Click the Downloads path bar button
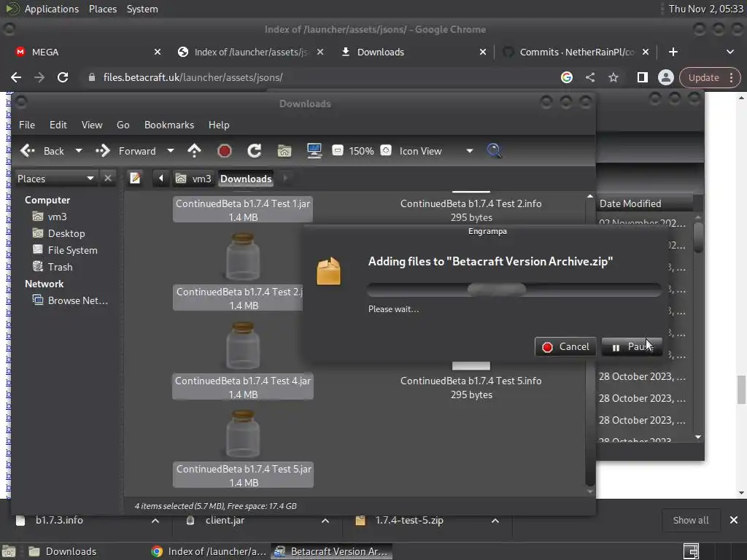 point(246,179)
